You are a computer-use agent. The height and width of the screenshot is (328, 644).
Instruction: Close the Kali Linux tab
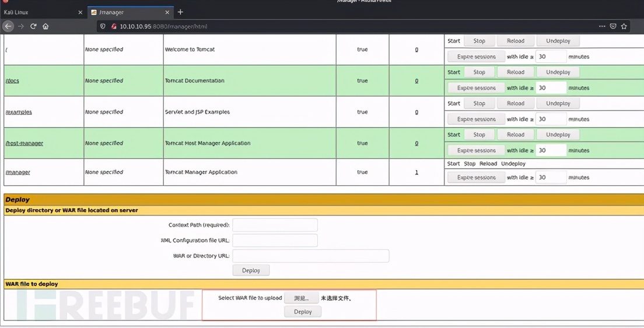click(80, 12)
